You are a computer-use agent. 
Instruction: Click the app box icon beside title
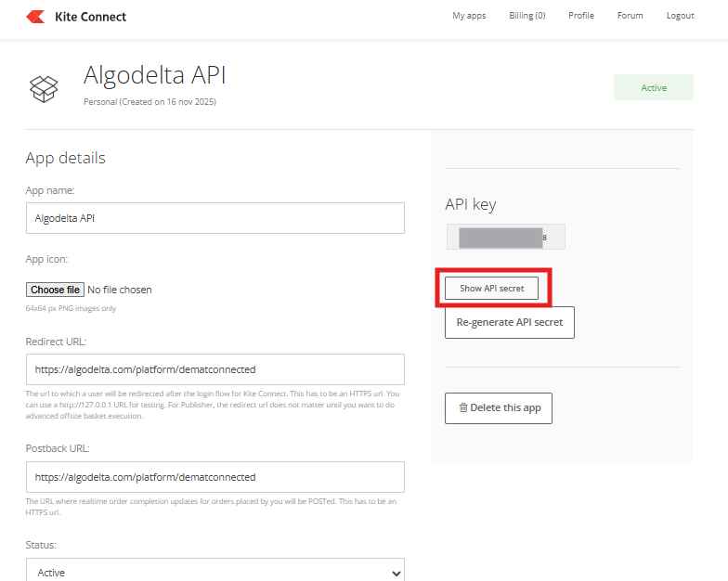(44, 87)
